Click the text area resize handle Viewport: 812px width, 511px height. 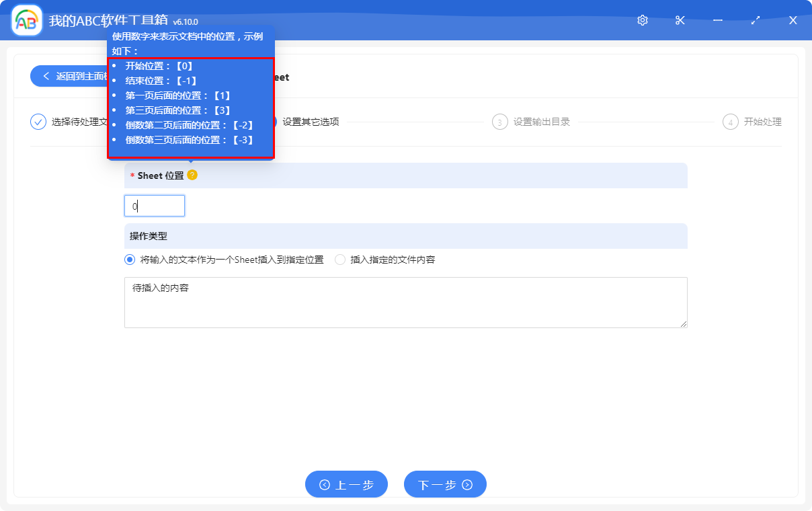pyautogui.click(x=683, y=324)
